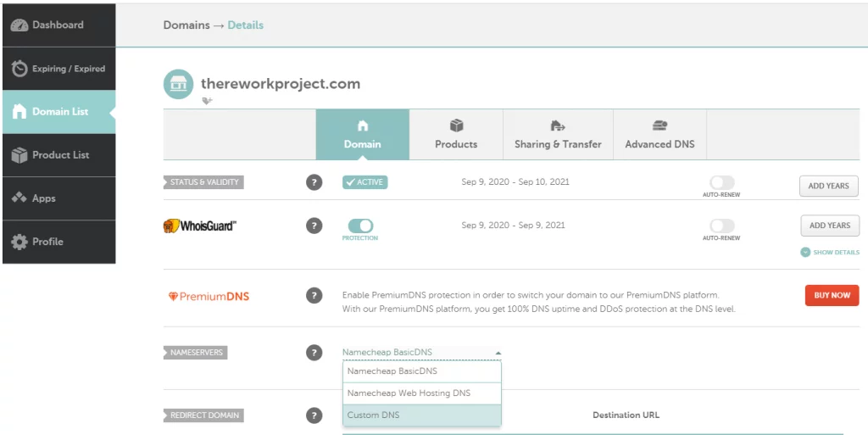Image resolution: width=868 pixels, height=435 pixels.
Task: Choose Custom DNS option
Action: (x=422, y=415)
